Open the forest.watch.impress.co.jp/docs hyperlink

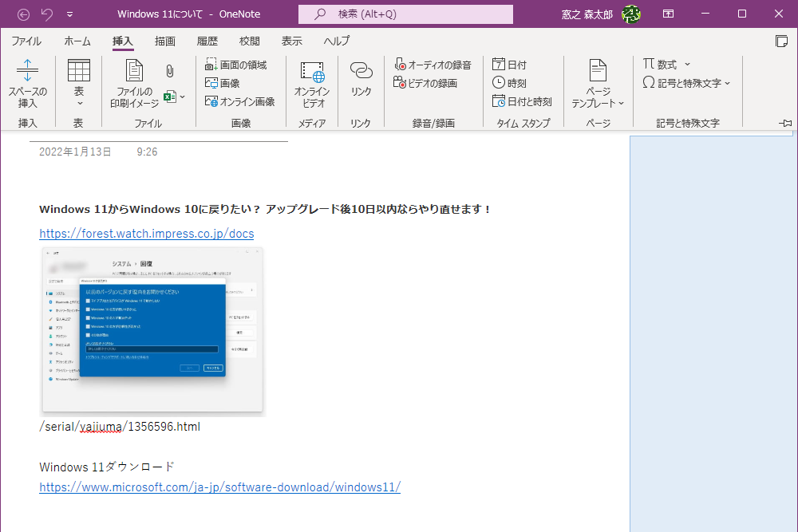pyautogui.click(x=146, y=233)
